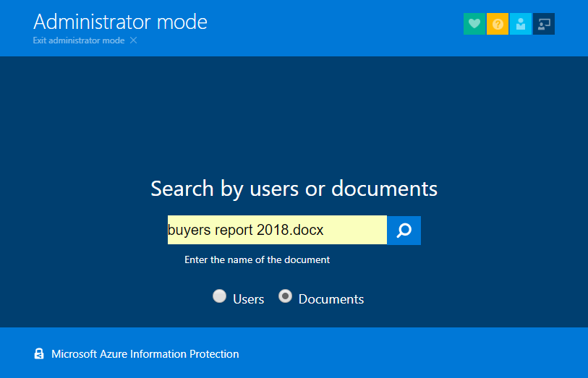The height and width of the screenshot is (378, 588).
Task: Open help via the yellow question mark icon
Action: 498,24
